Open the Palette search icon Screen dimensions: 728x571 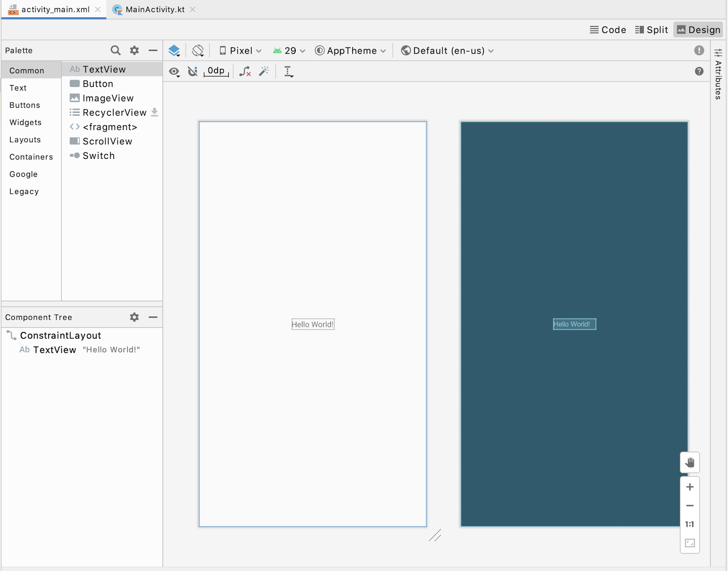point(116,50)
